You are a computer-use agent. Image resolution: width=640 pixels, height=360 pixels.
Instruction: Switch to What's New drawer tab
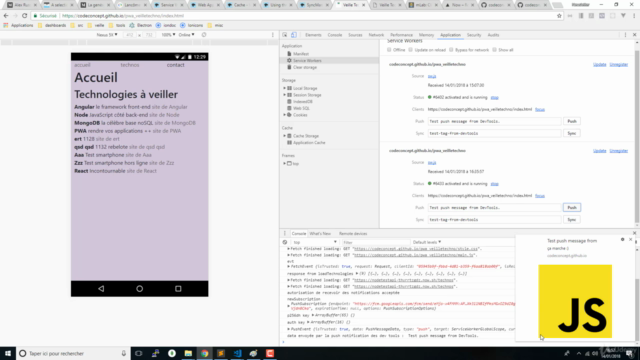[x=320, y=233]
